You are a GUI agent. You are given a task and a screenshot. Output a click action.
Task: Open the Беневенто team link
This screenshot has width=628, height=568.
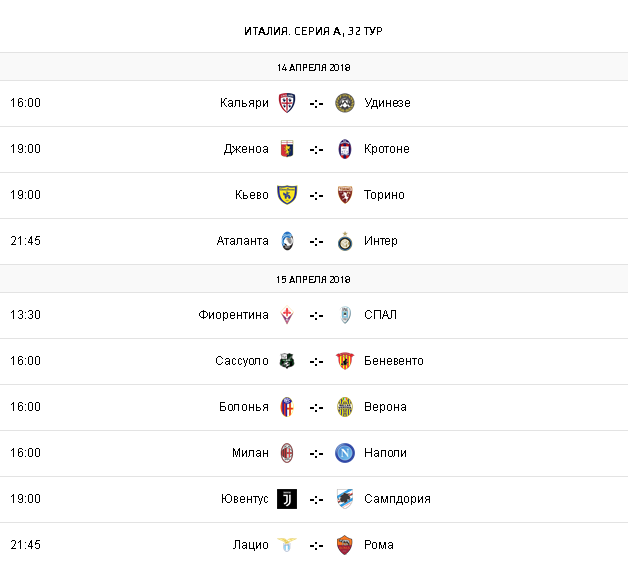click(394, 361)
